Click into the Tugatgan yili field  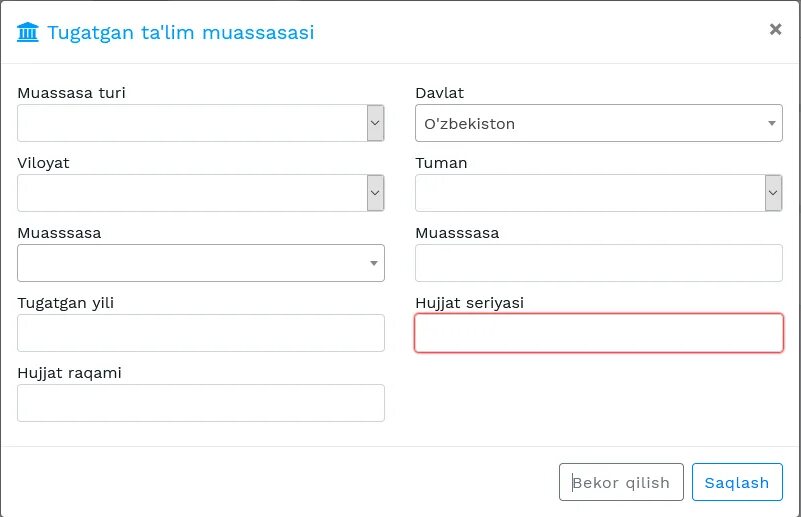click(200, 333)
